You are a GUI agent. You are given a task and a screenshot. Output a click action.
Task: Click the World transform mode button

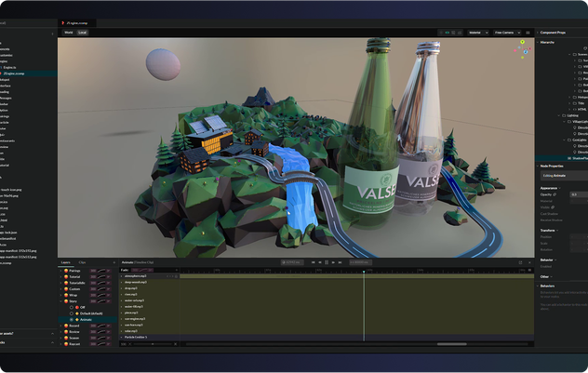pyautogui.click(x=68, y=33)
